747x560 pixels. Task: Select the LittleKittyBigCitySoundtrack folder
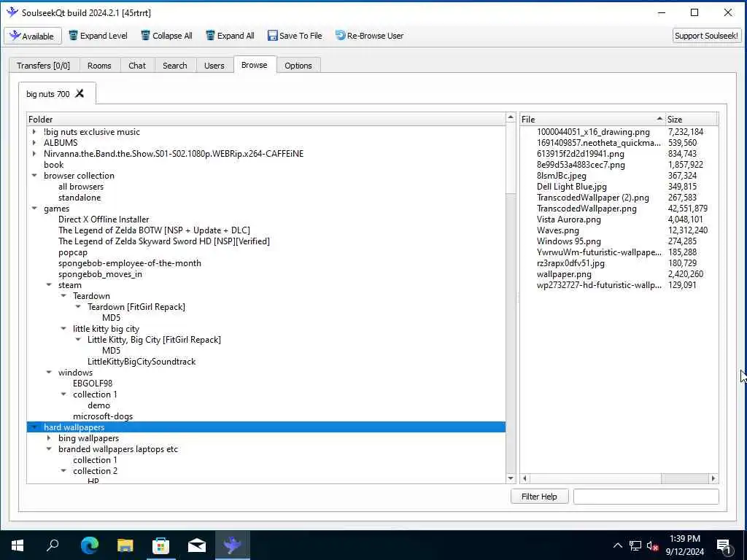[x=142, y=362]
